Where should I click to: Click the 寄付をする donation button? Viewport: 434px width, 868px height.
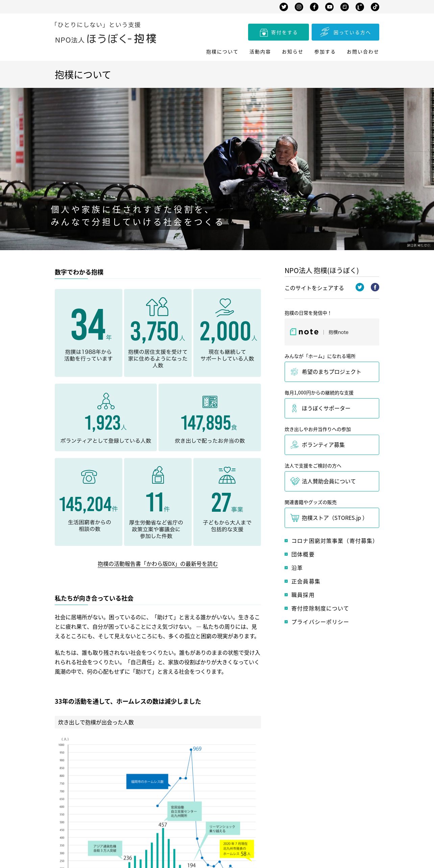point(279,32)
